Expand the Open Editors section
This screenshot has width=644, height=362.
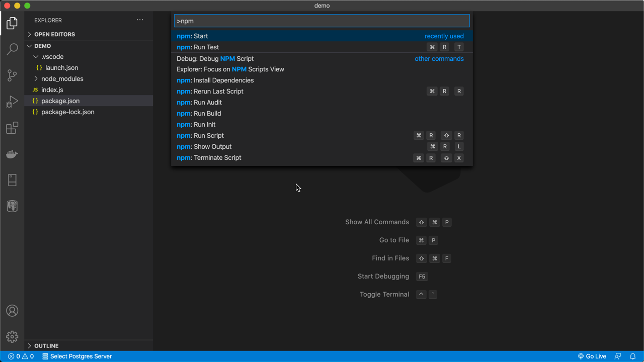(89, 34)
